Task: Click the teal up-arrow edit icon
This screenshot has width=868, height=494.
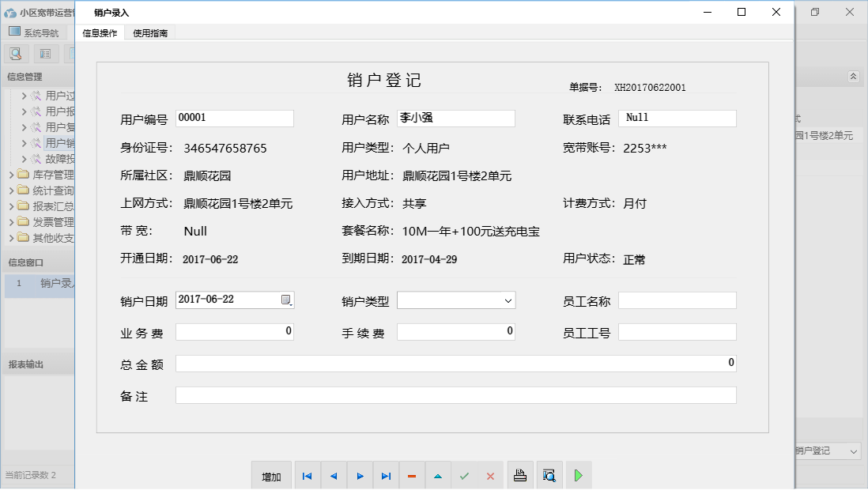Action: pyautogui.click(x=438, y=475)
